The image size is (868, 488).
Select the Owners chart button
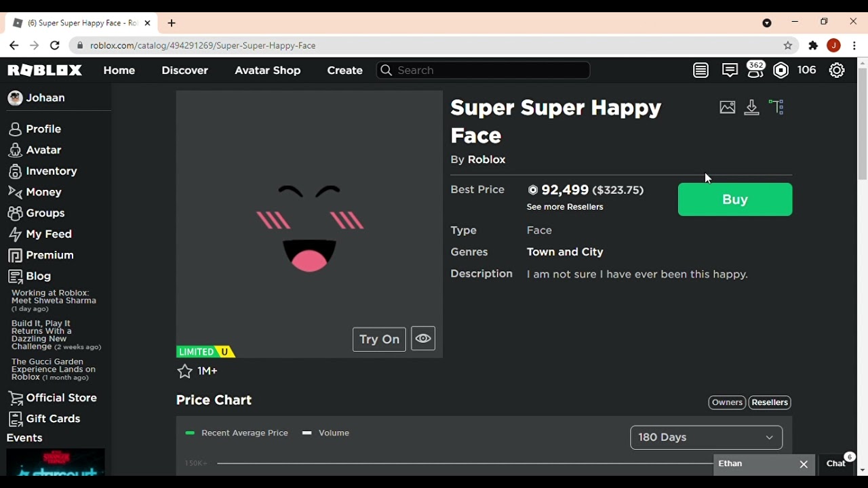(x=727, y=403)
